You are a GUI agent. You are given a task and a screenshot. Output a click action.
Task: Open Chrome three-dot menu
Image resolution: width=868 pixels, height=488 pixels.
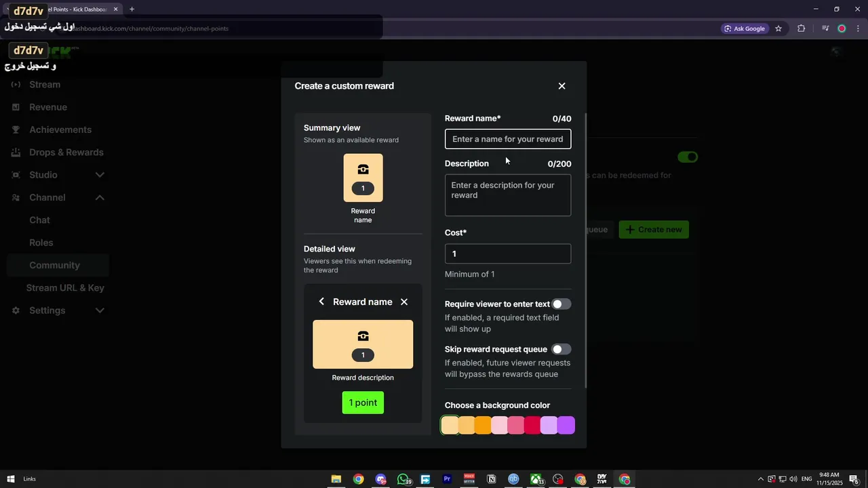coord(859,28)
